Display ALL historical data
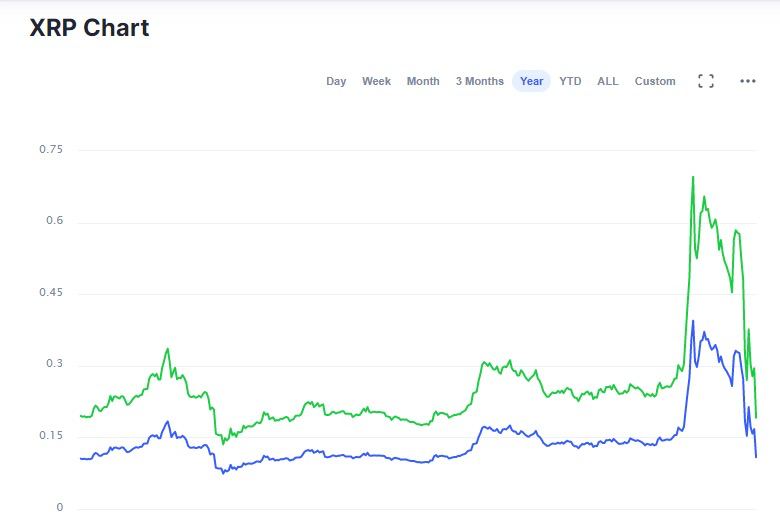 pos(608,81)
